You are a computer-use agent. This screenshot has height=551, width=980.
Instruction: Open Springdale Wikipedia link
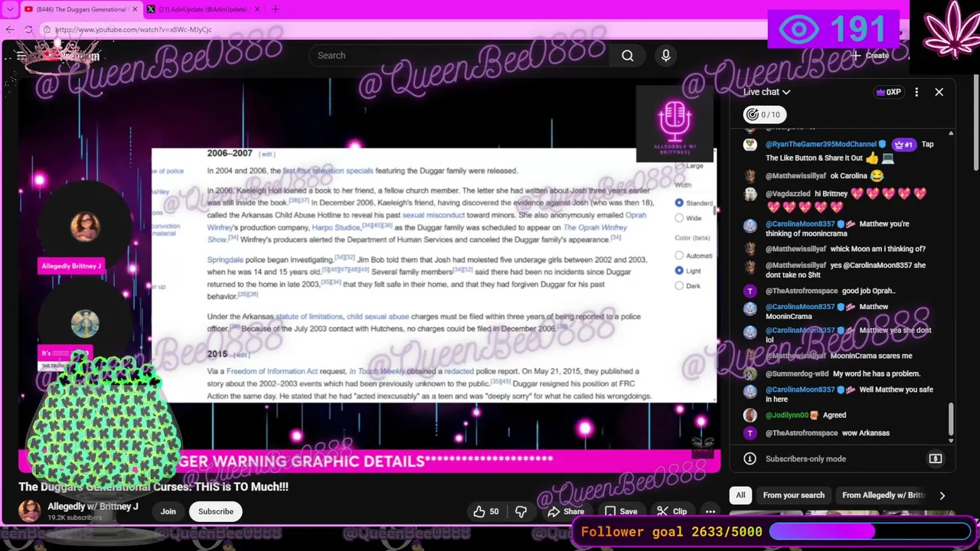(225, 259)
